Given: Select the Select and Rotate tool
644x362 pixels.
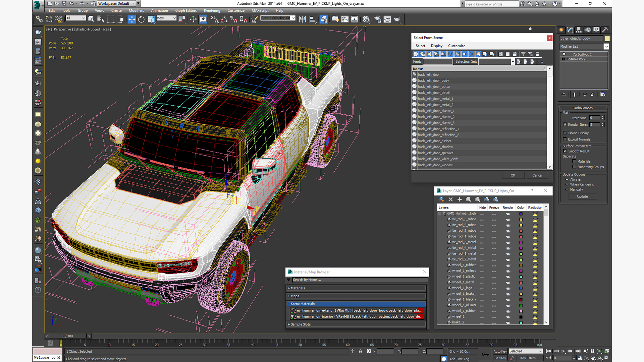Looking at the screenshot, I should click(141, 19).
